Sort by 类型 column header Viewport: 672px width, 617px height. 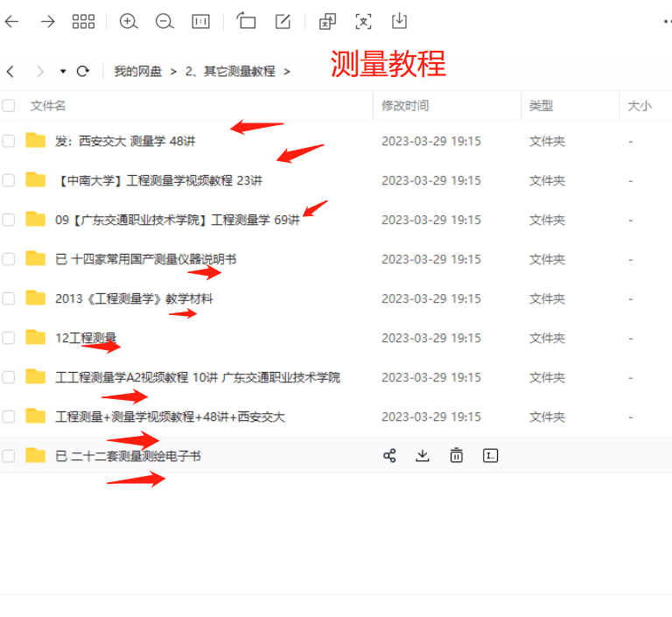541,106
